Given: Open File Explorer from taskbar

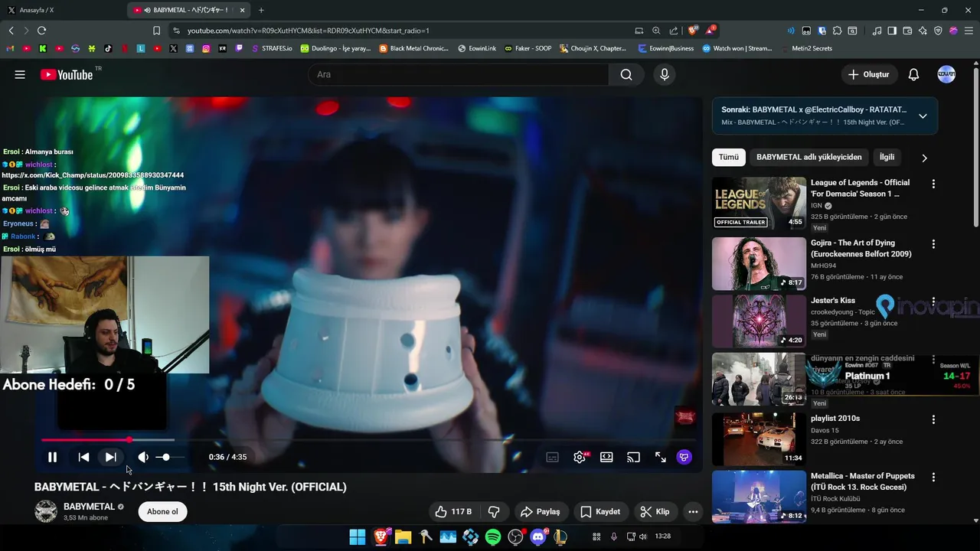Looking at the screenshot, I should click(403, 537).
